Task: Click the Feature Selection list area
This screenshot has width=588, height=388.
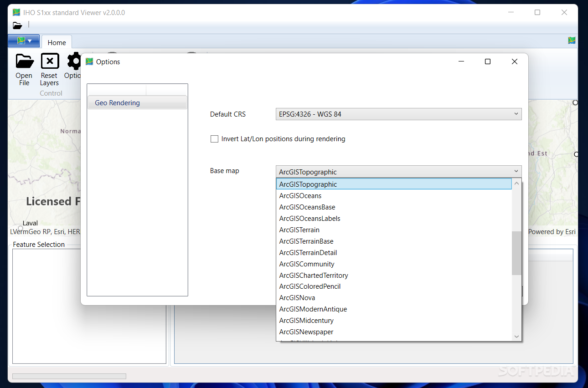Action: (x=89, y=306)
